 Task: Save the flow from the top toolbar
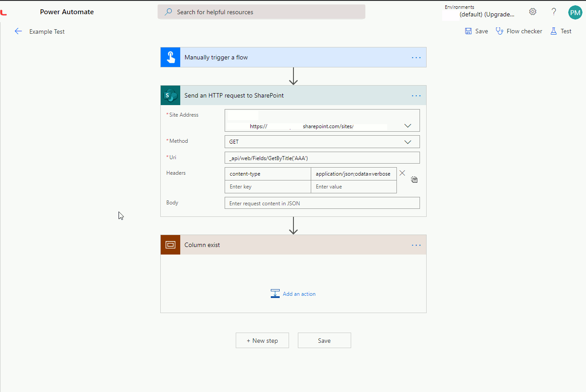(476, 31)
